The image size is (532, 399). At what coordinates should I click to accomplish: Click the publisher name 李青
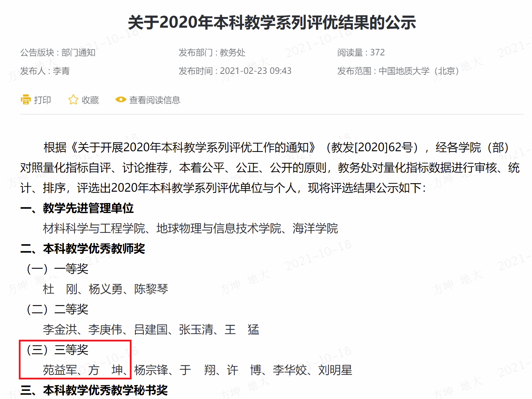pos(61,71)
